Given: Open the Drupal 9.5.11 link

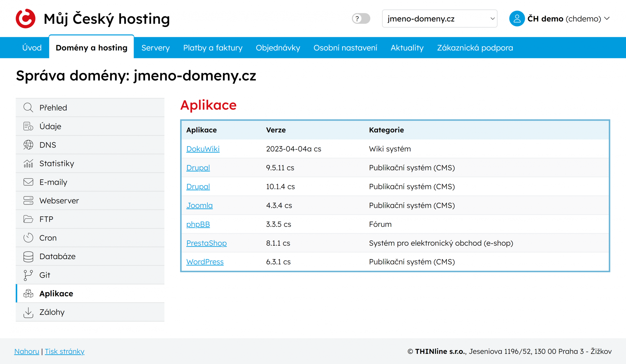Looking at the screenshot, I should coord(198,168).
